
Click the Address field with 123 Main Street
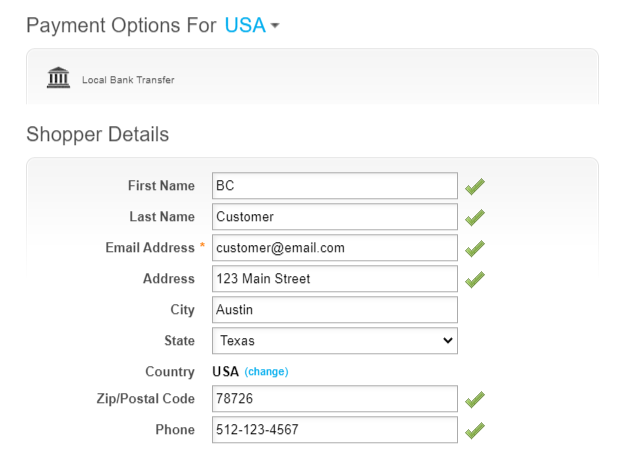point(335,279)
